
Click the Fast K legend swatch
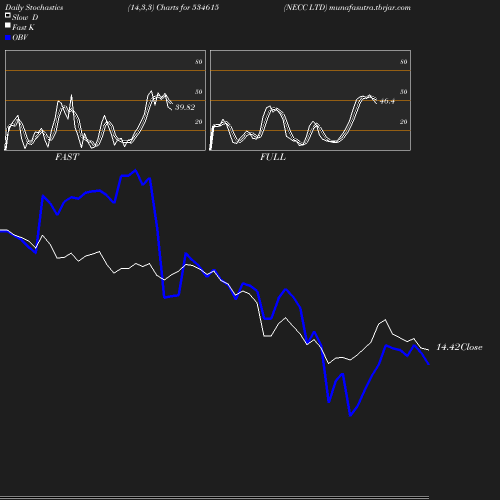tap(8, 25)
